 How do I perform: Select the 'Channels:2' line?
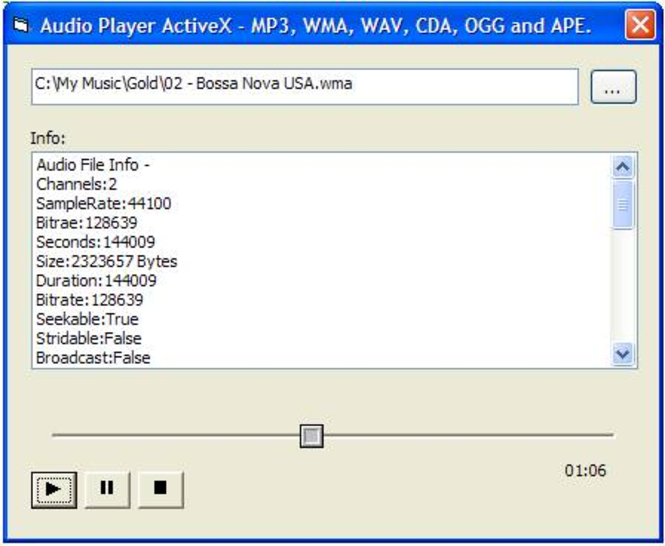(77, 184)
